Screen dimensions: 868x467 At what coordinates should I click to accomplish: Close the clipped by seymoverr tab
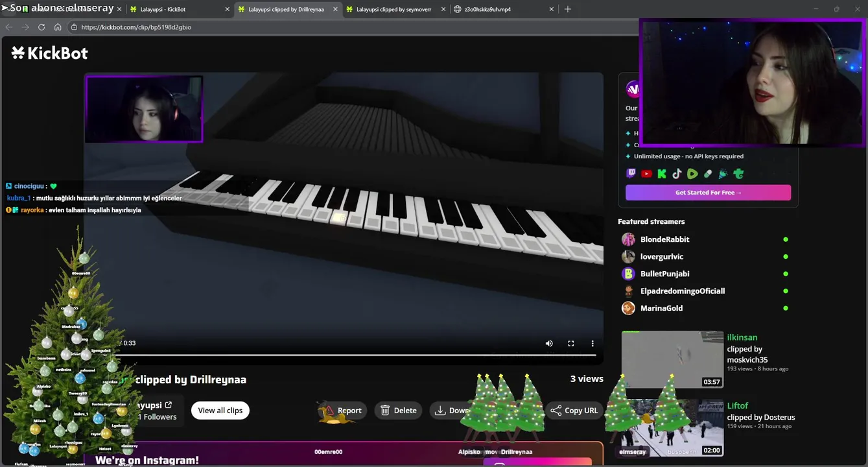(x=443, y=9)
